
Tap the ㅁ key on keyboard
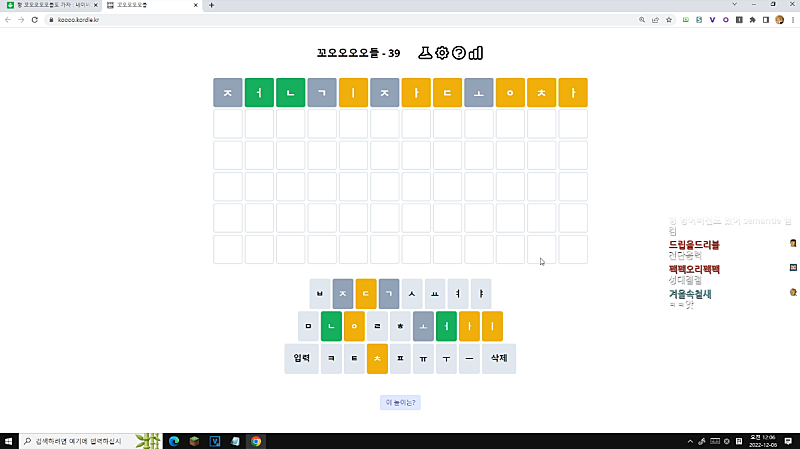tap(308, 326)
